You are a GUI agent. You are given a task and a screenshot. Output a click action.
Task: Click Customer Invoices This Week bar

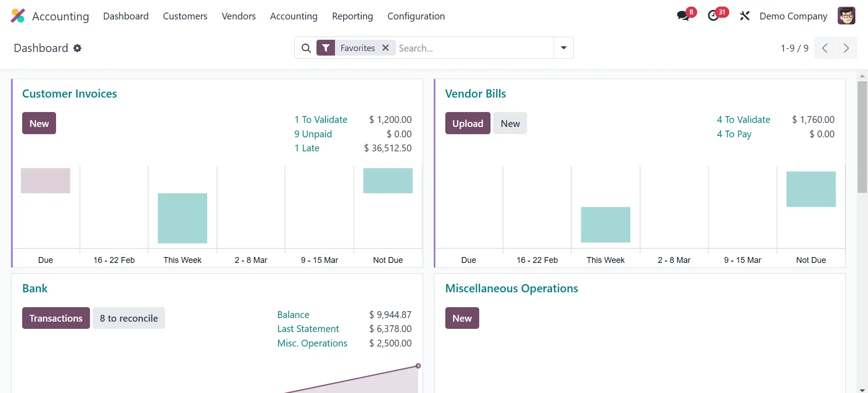point(183,218)
